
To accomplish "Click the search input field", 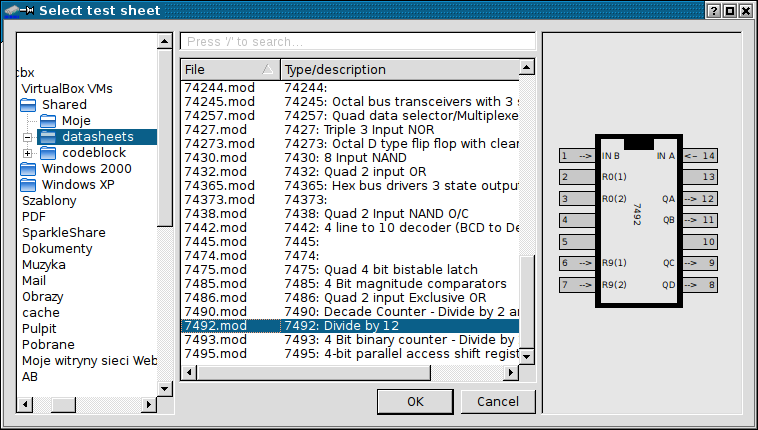I will click(355, 42).
